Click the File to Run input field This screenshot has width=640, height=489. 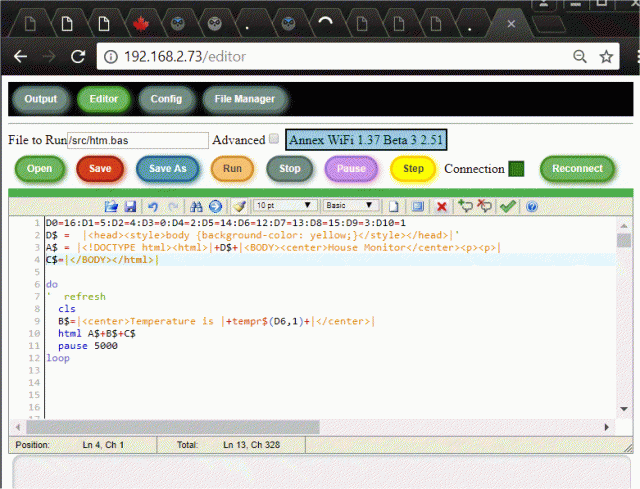point(138,141)
